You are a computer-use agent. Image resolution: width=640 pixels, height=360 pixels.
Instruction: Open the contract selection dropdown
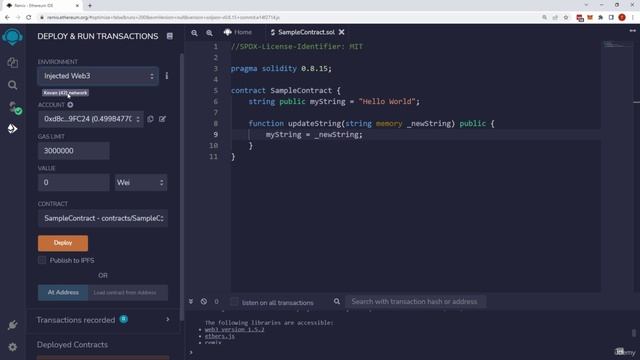click(x=103, y=218)
